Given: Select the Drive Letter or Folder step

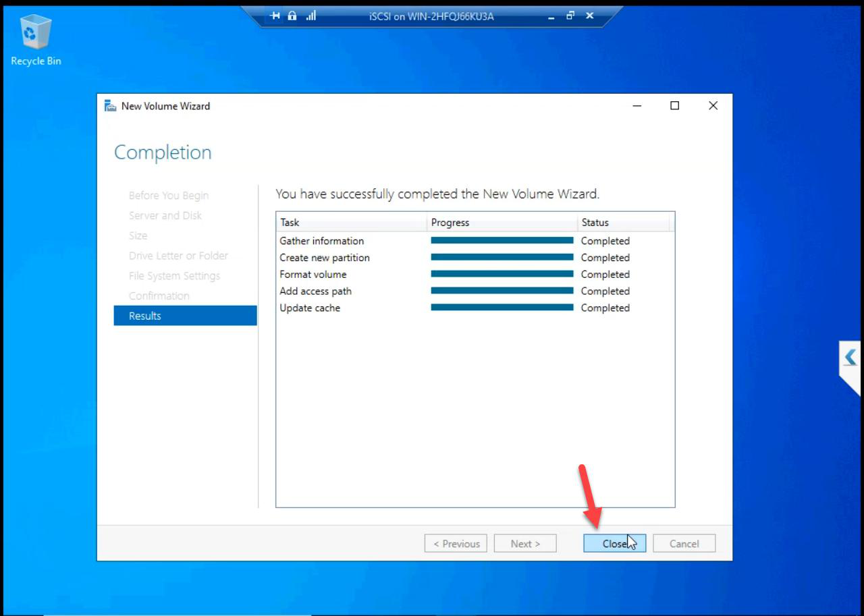Looking at the screenshot, I should pyautogui.click(x=178, y=256).
